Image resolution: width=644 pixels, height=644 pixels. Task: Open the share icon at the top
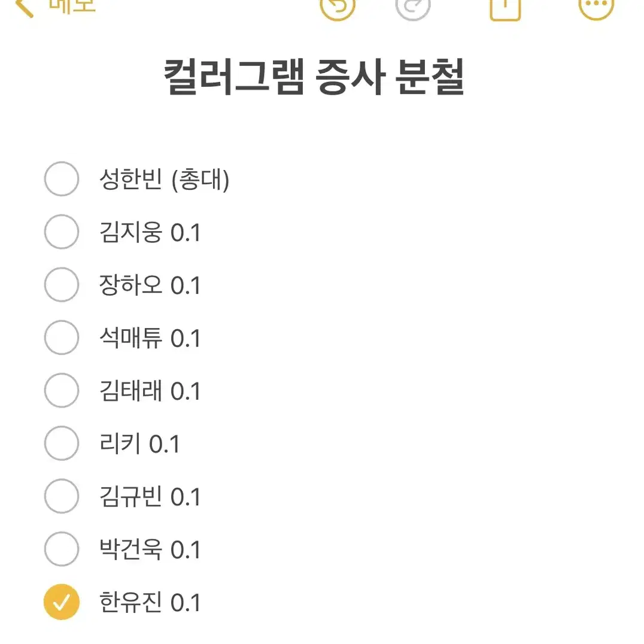click(505, 8)
